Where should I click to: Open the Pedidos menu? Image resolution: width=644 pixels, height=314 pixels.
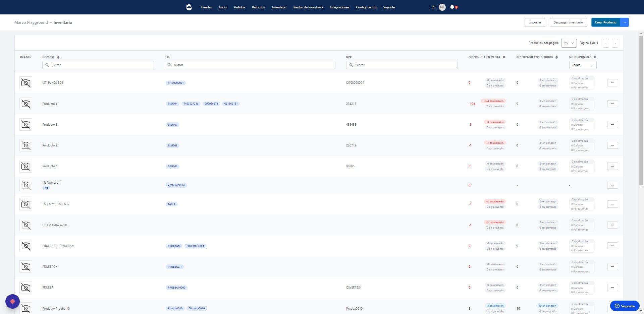239,7
